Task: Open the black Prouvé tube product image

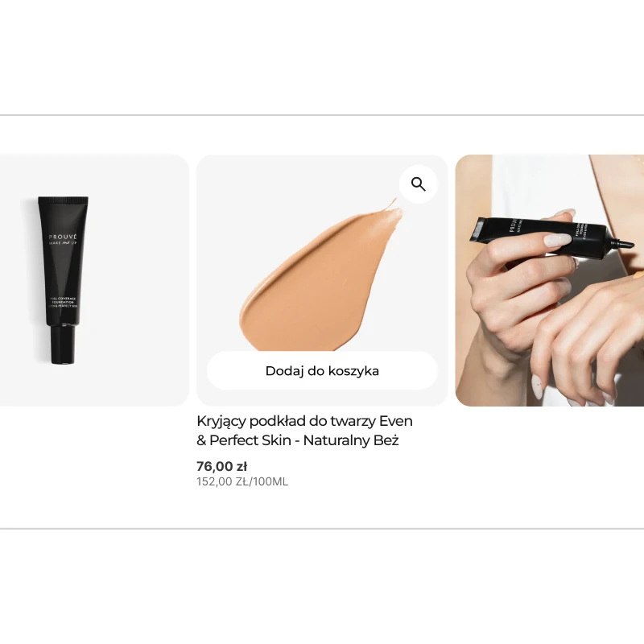Action: pos(63,280)
